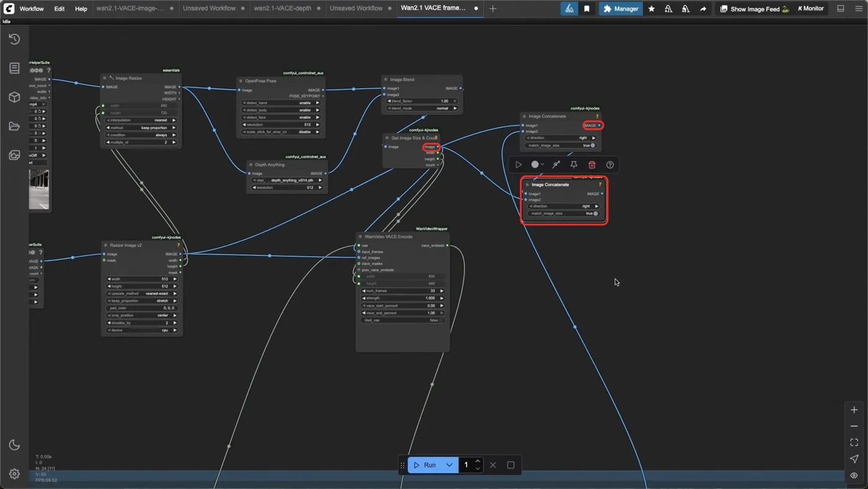Open the workflows folder sidebar icon
The height and width of the screenshot is (489, 868).
point(14,127)
